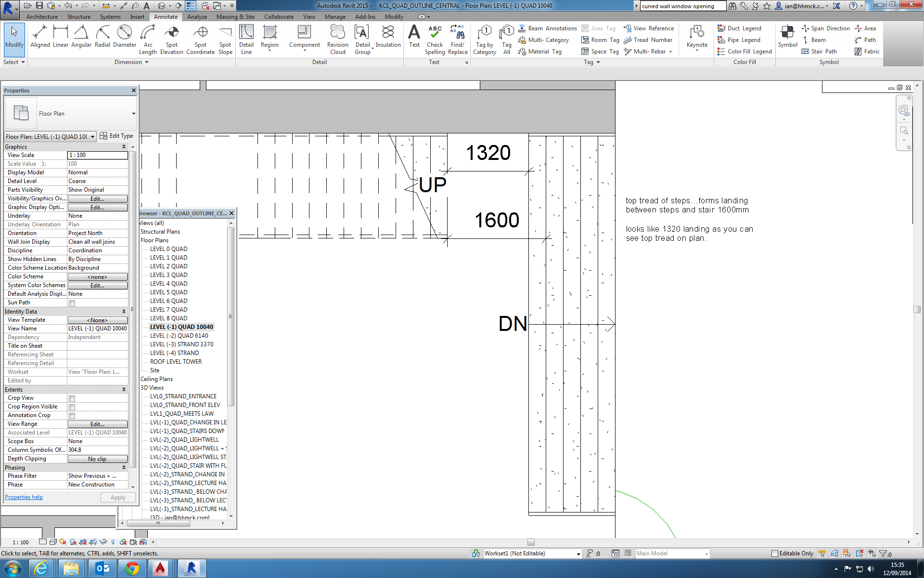The width and height of the screenshot is (924, 578).
Task: Check the Editable Only option
Action: [x=774, y=553]
